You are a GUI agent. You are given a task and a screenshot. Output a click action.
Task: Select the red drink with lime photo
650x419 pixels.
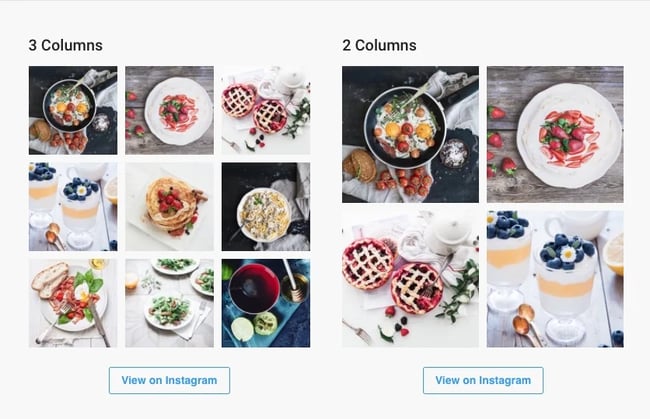[x=265, y=303]
